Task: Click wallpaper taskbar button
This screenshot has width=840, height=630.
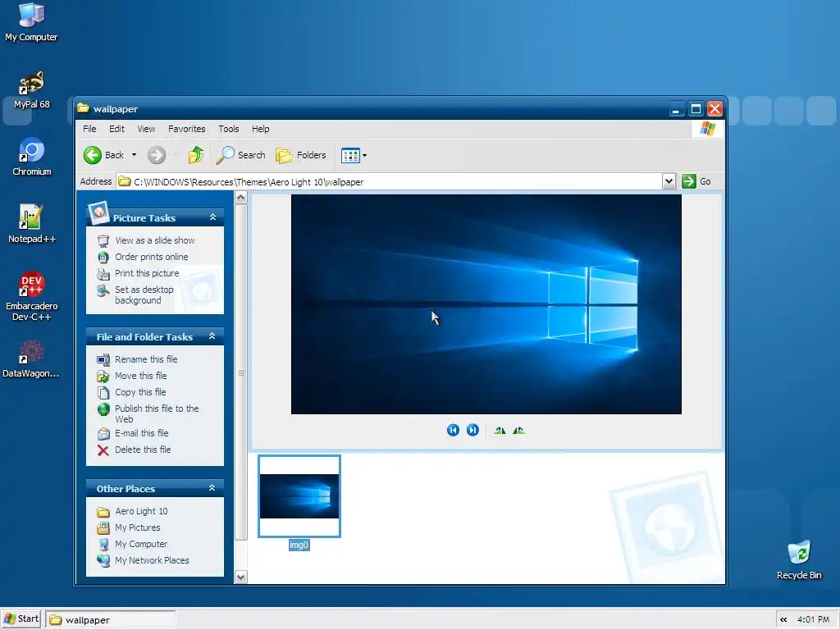Action: coord(111,620)
